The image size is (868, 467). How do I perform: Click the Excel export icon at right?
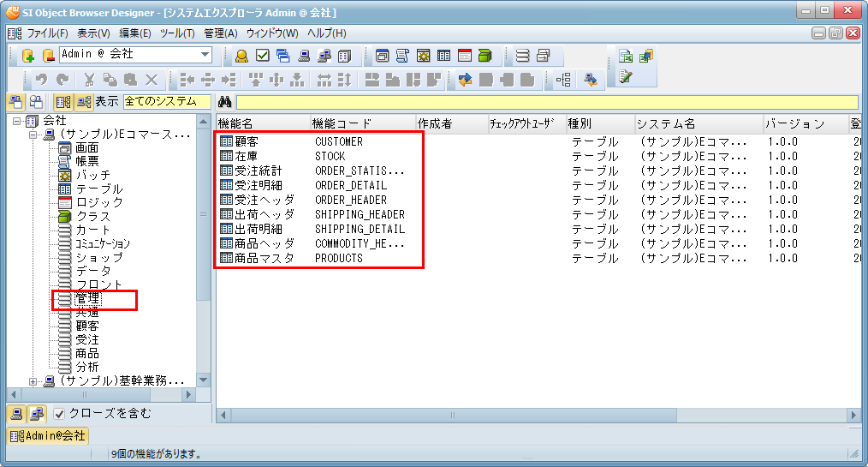pos(626,57)
